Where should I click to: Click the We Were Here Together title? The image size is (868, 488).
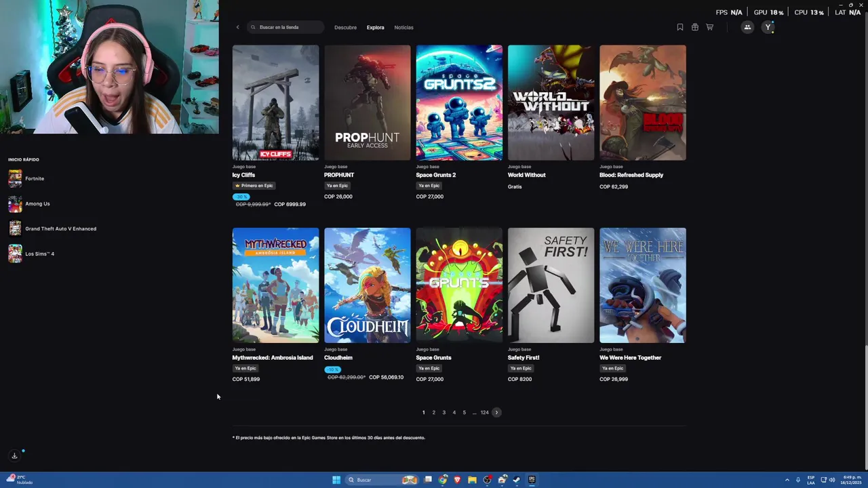point(630,358)
